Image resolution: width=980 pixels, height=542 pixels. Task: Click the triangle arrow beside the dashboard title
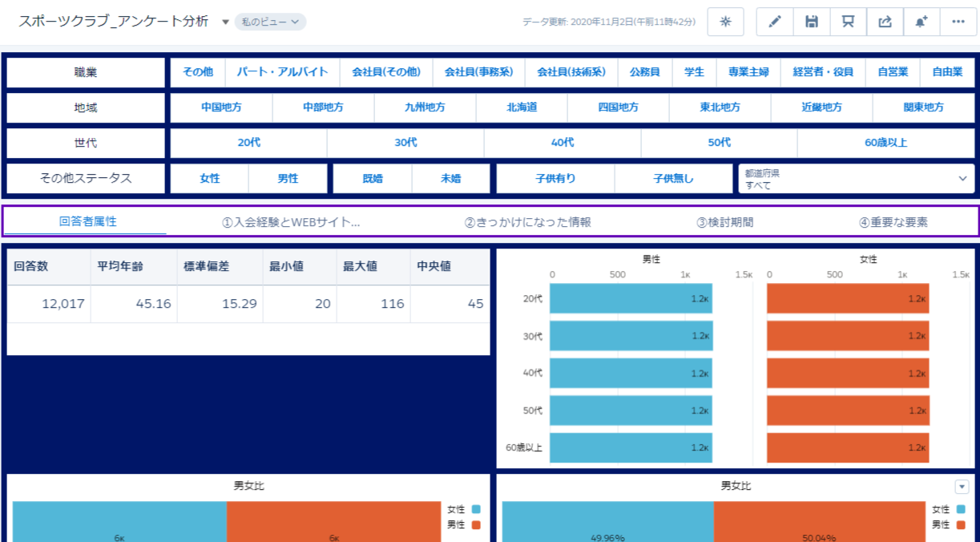[x=225, y=22]
